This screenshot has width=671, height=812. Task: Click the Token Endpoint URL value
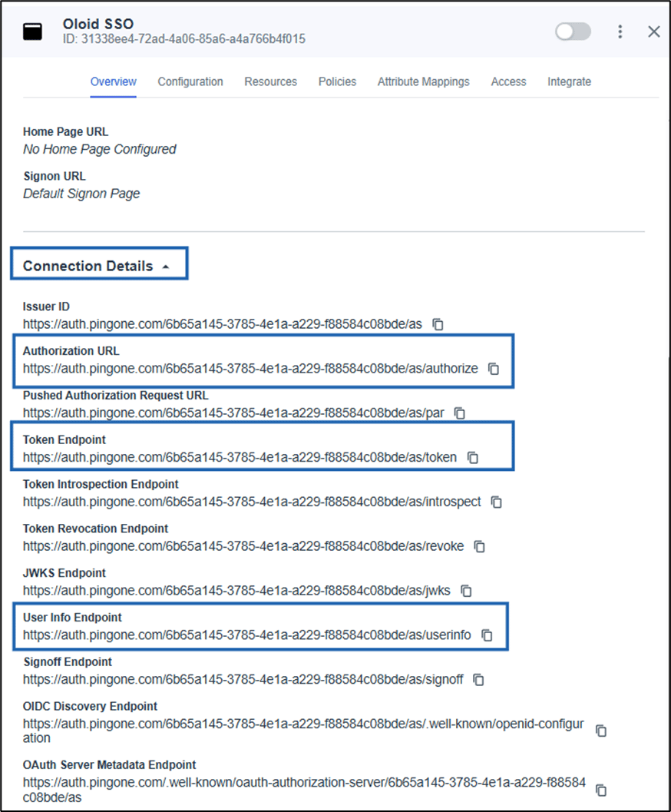240,457
